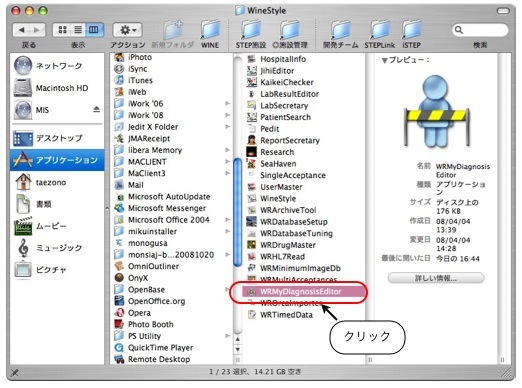Select Macintosh HD in the sidebar

pyautogui.click(x=57, y=88)
